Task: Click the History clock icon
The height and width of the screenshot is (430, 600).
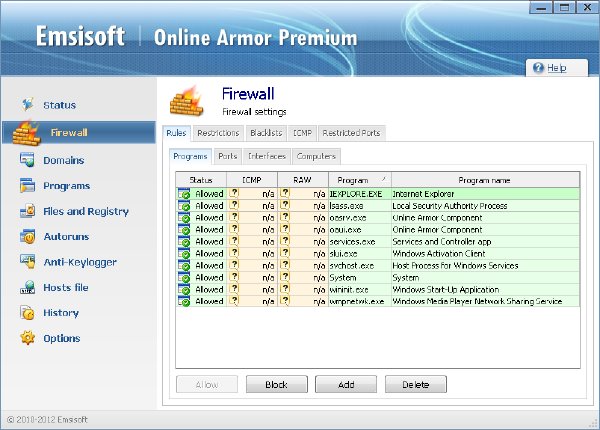Action: pyautogui.click(x=27, y=313)
